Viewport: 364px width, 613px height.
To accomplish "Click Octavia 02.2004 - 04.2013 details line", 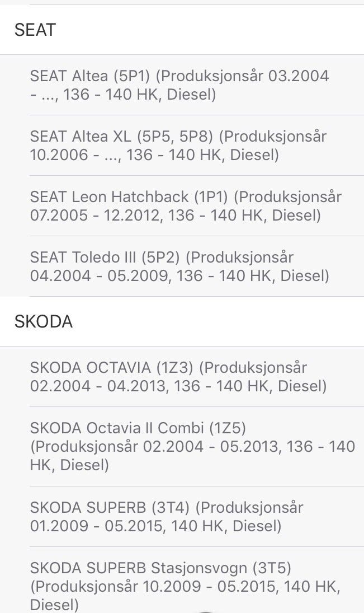I will [178, 386].
